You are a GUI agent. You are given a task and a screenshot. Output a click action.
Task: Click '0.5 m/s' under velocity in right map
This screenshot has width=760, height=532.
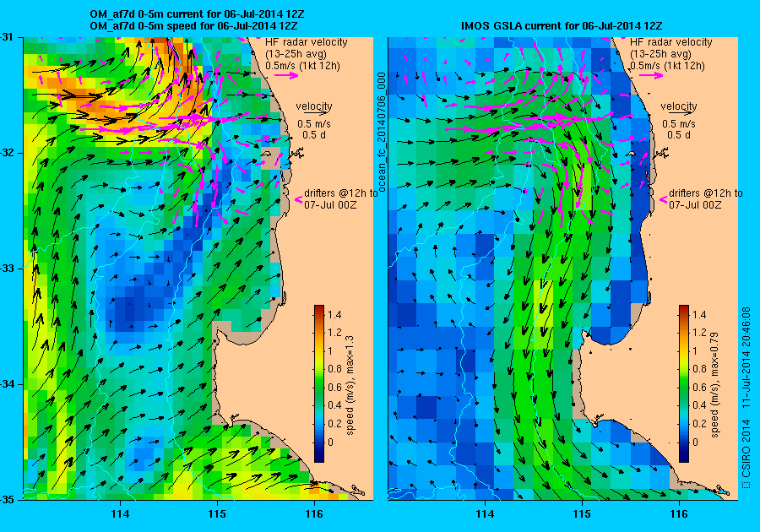click(679, 124)
